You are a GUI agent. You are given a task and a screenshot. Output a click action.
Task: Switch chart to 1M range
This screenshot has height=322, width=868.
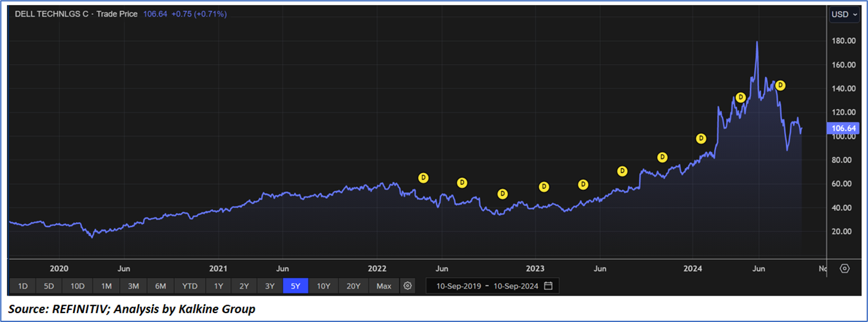tap(106, 285)
